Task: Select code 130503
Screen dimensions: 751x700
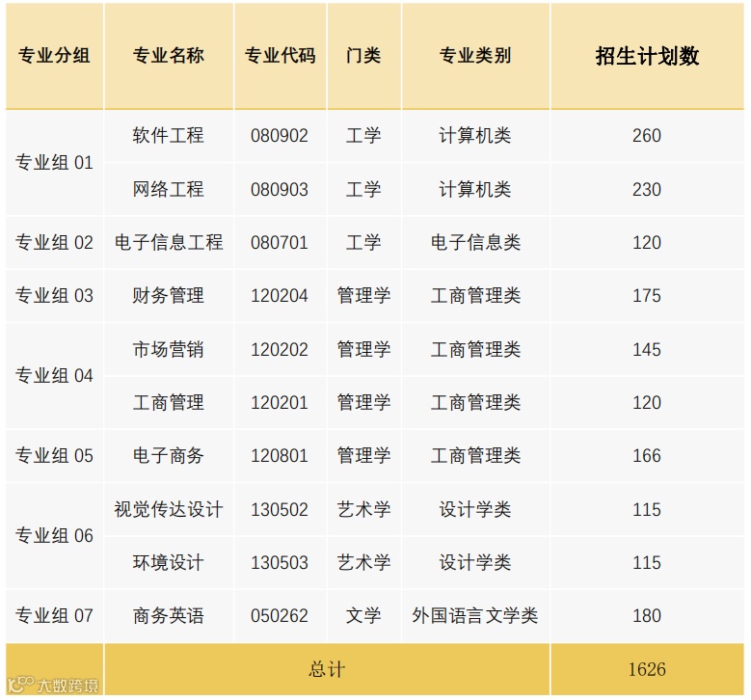Action: [x=280, y=562]
